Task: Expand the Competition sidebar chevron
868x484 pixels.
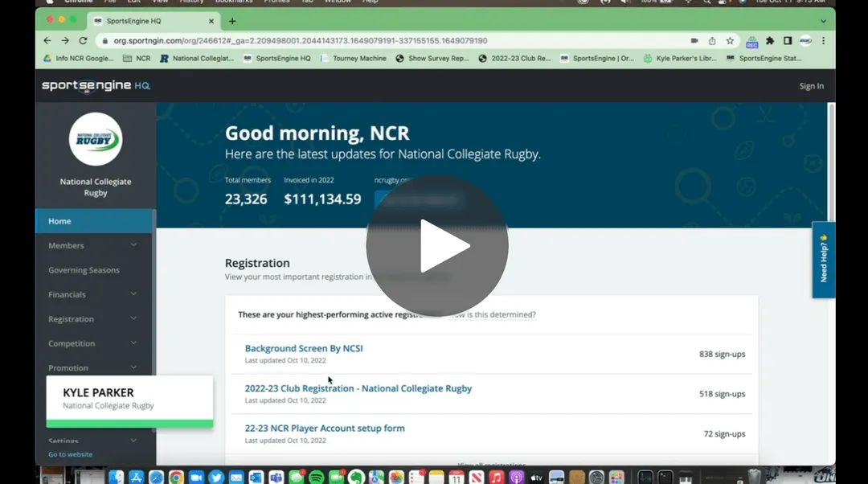Action: (133, 342)
